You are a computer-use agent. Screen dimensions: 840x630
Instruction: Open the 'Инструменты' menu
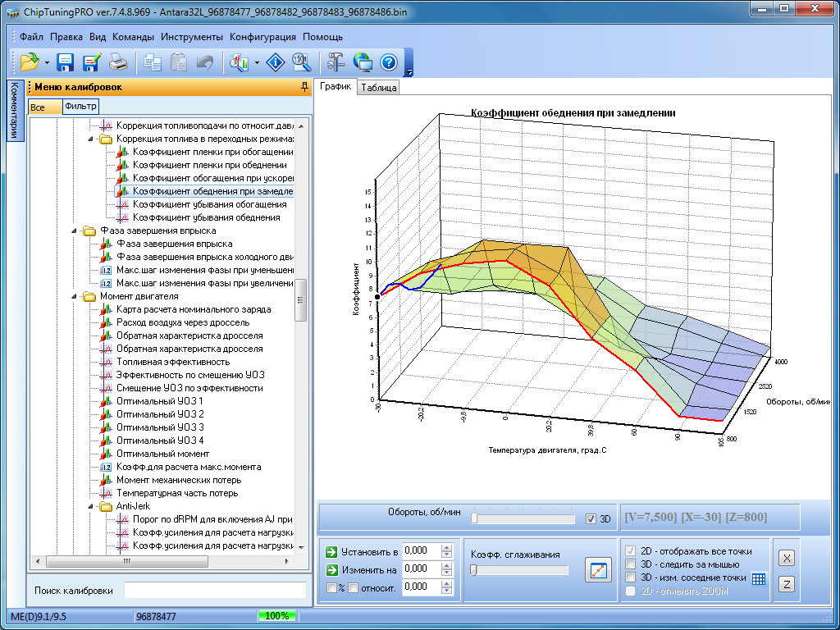191,37
